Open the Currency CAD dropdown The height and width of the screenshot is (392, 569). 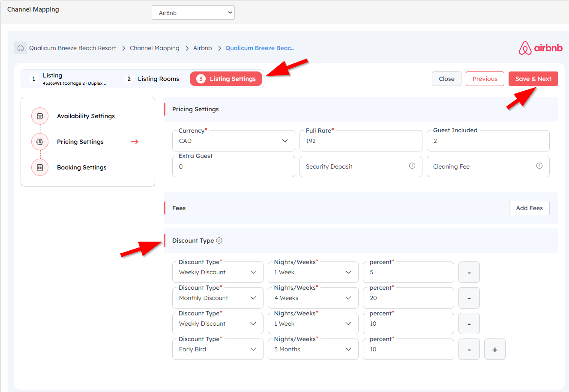[234, 141]
